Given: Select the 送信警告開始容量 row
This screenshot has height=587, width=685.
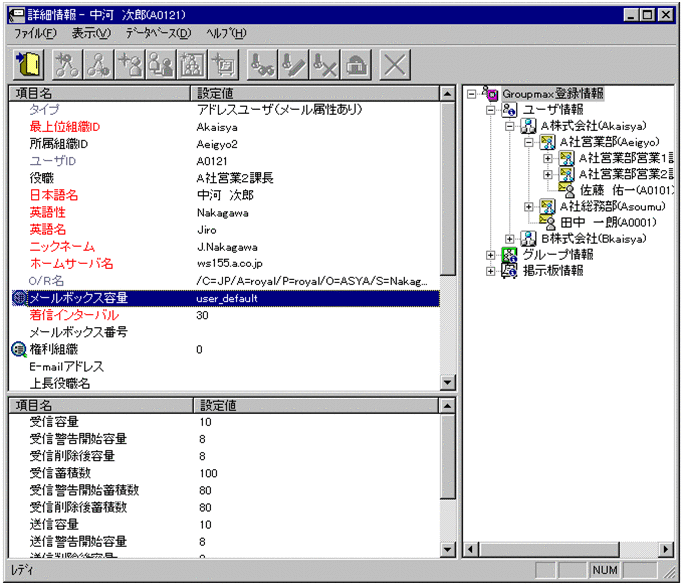Looking at the screenshot, I should click(x=225, y=542).
